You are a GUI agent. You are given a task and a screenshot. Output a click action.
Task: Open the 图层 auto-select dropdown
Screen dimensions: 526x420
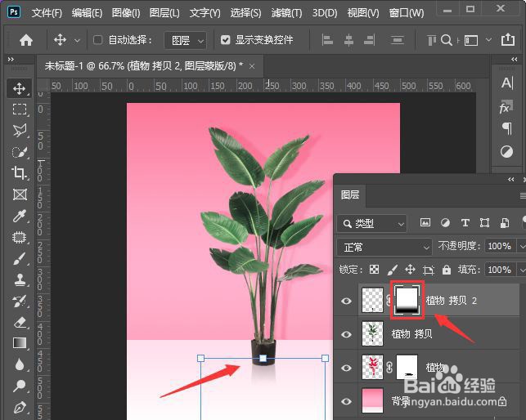tap(185, 41)
